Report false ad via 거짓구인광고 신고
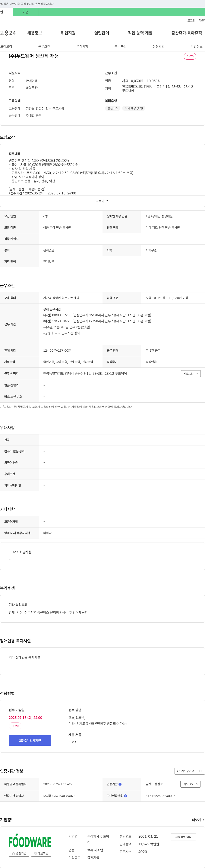205x868 pixels. 189,771
